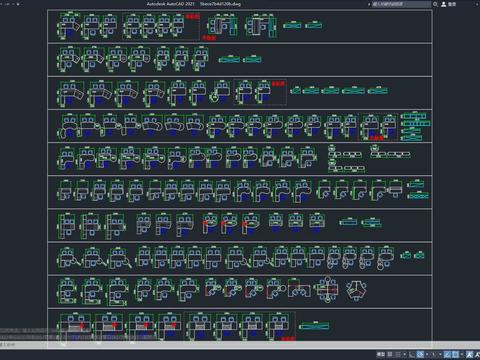Select the first desk block in top row
480x360 pixels.
(69, 26)
